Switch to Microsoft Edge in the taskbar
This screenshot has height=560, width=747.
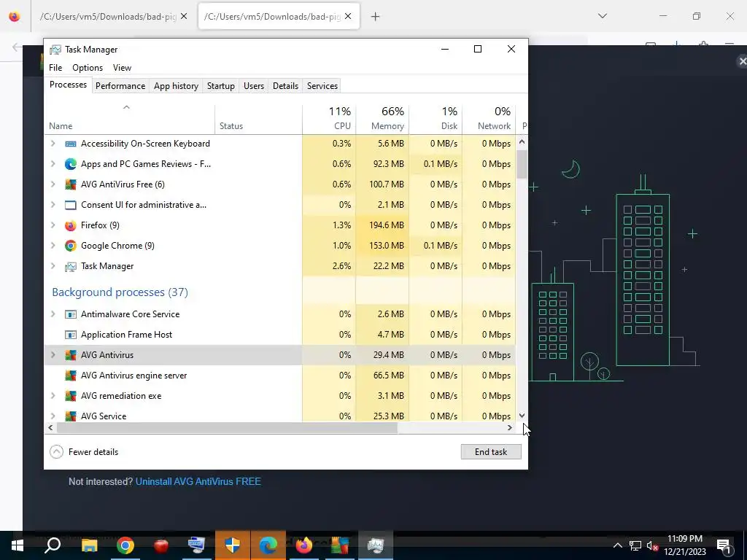tap(268, 545)
